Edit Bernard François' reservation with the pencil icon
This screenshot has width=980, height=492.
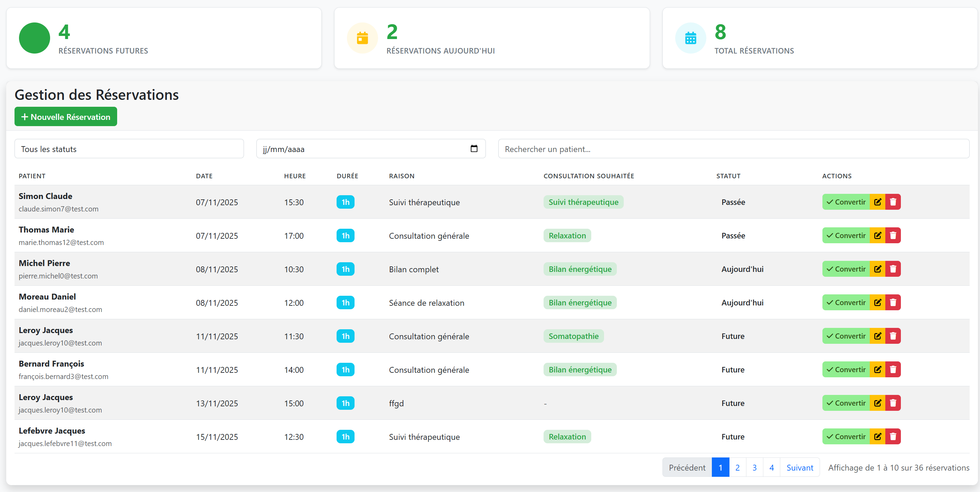pos(878,369)
